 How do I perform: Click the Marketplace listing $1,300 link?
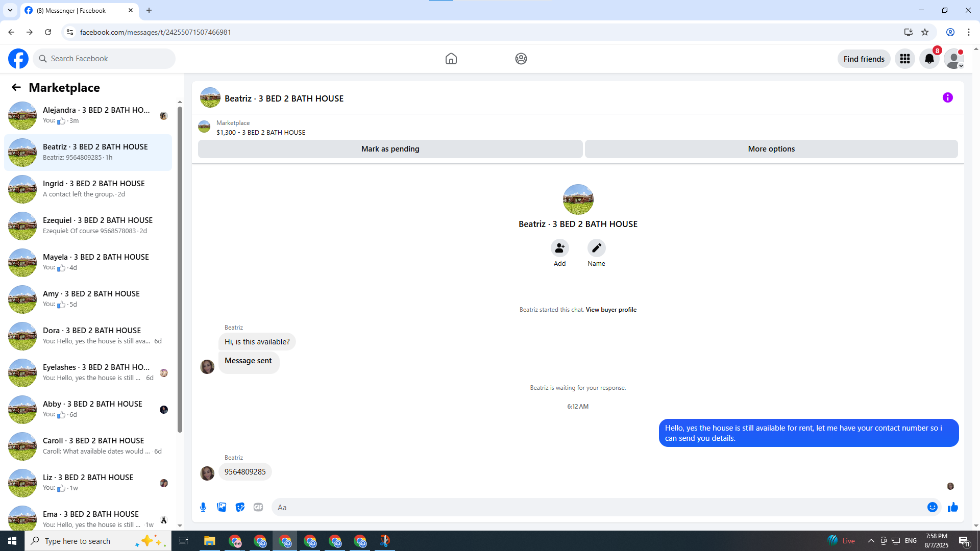(261, 132)
